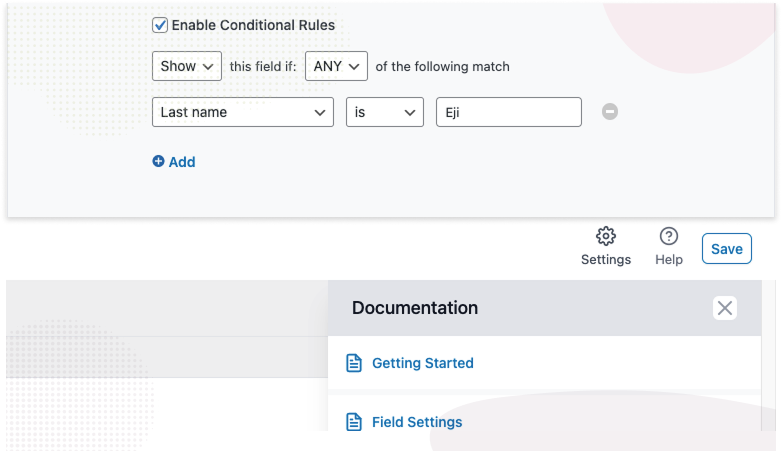782x451 pixels.
Task: Click the Eji value text field
Action: 509,112
